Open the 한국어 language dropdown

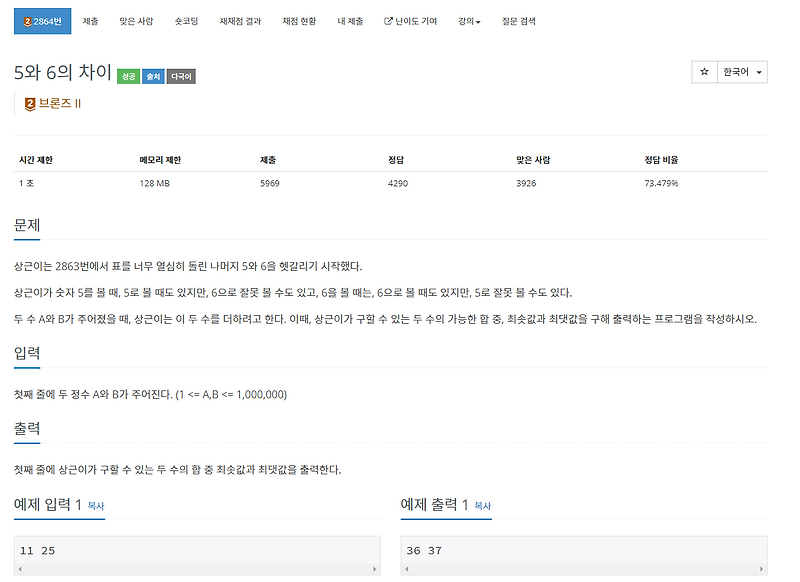(x=742, y=70)
